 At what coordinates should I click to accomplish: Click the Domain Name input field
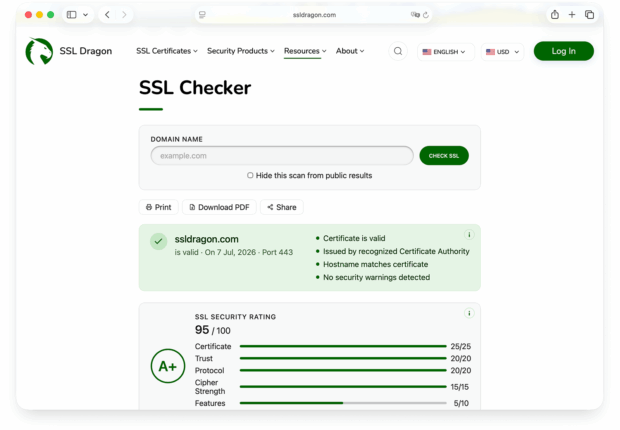pos(282,156)
